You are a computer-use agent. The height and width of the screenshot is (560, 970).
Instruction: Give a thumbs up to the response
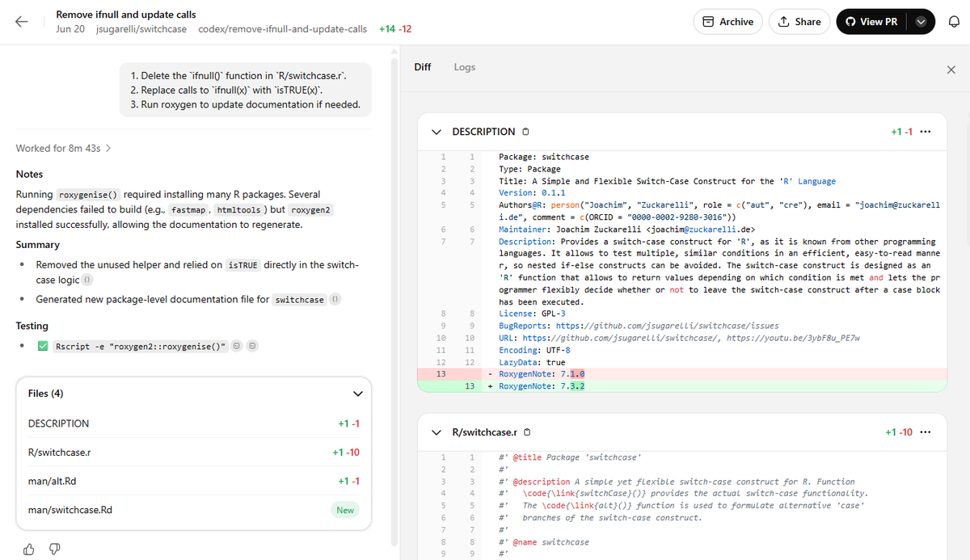pyautogui.click(x=29, y=549)
